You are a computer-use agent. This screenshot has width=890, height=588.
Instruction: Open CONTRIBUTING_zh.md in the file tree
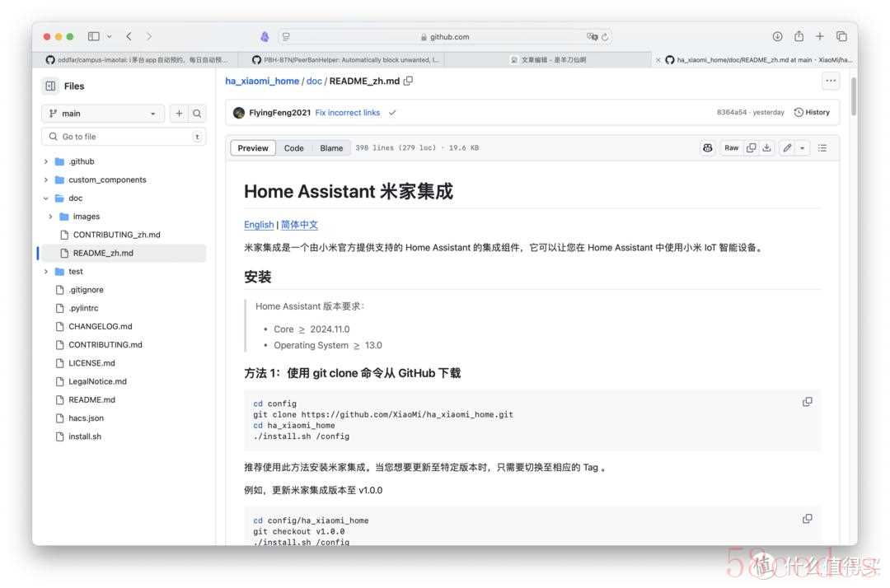tap(116, 235)
